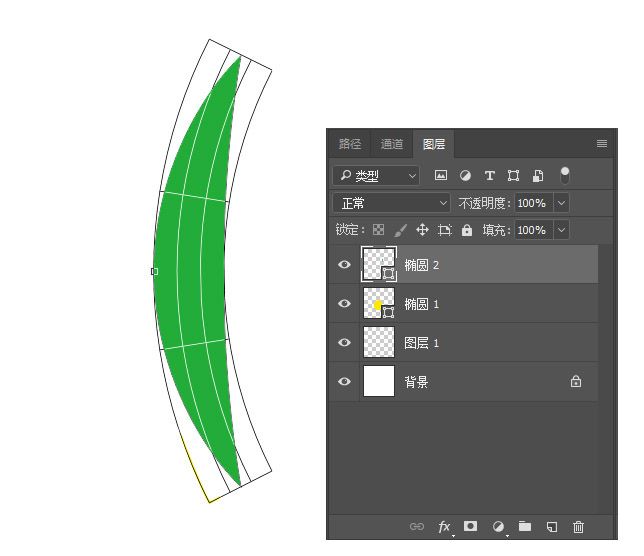Select layer name 椭圆 1
Image resolution: width=644 pixels, height=556 pixels.
[421, 304]
